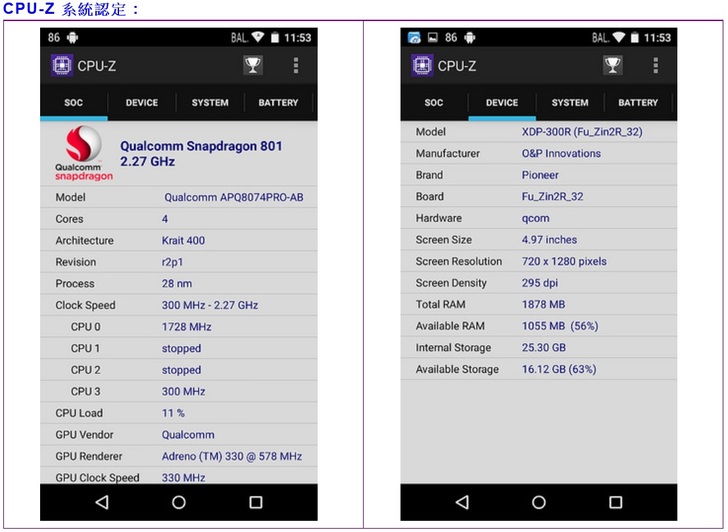Click the Snapdragon logo on the SOC page
728x532 pixels.
tap(83, 154)
